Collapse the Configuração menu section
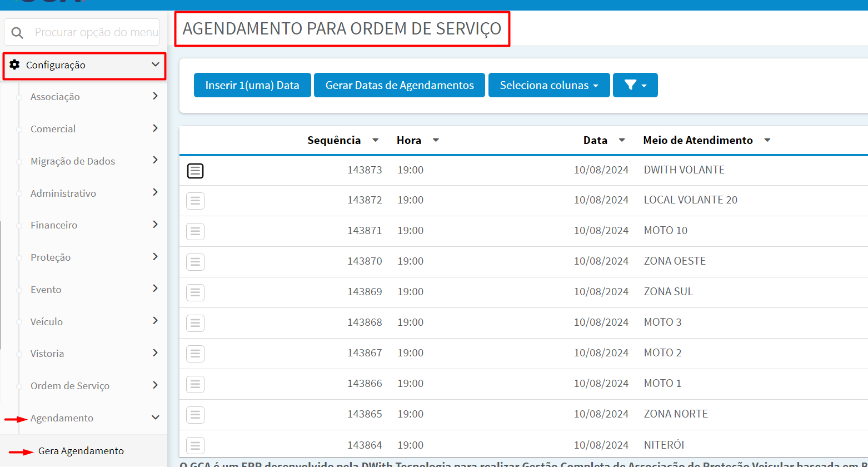This screenshot has height=467, width=868. 155,64
